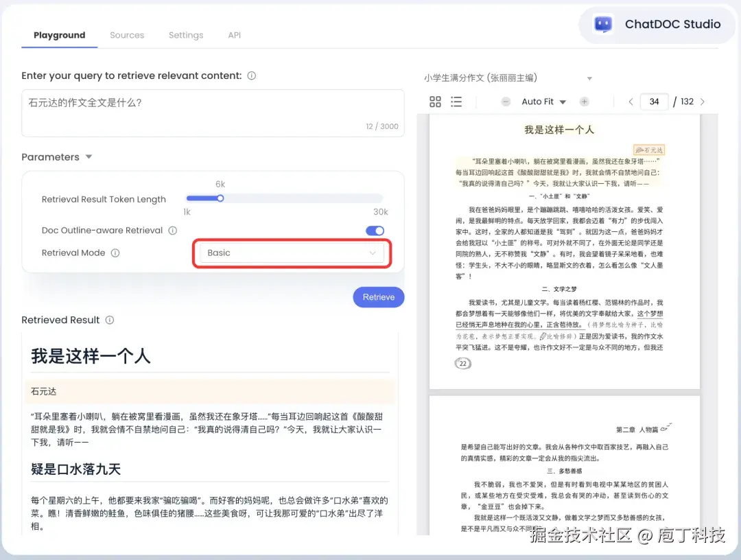Image resolution: width=741 pixels, height=560 pixels.
Task: Switch to the Sources tab
Action: [x=127, y=35]
